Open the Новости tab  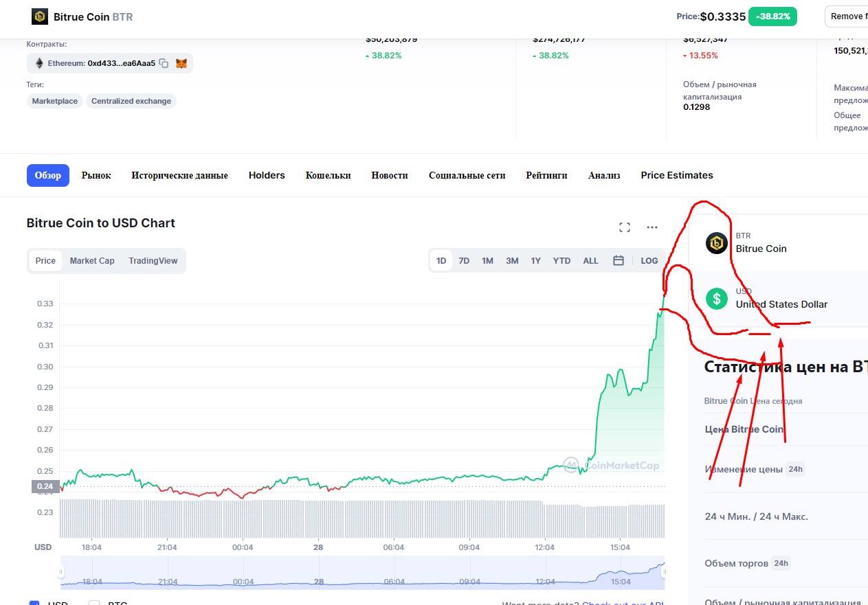[x=390, y=175]
